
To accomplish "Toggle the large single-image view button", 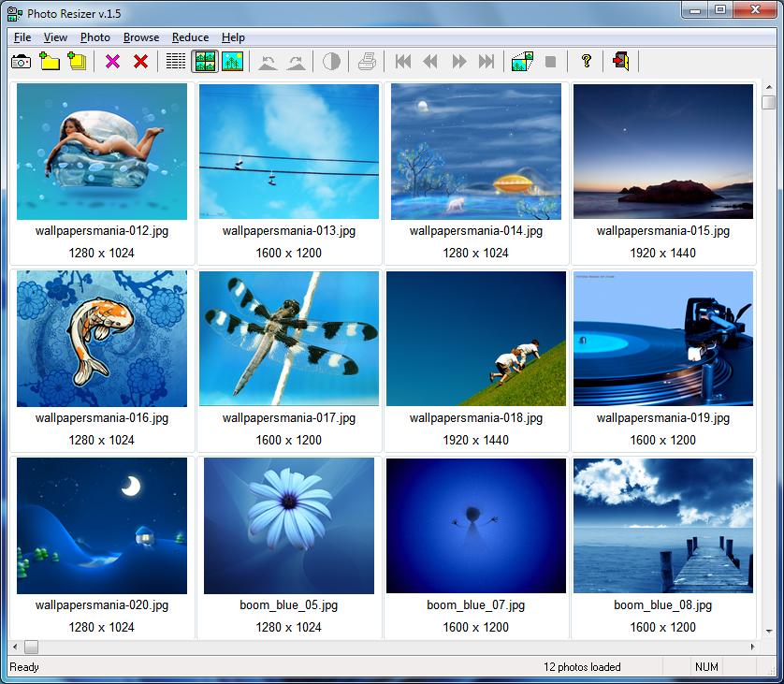I will (232, 62).
